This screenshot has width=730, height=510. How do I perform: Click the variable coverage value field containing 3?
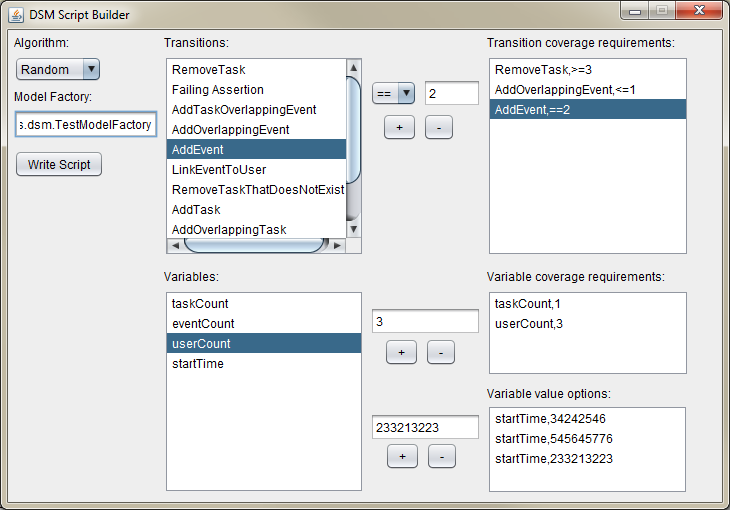[x=425, y=321]
